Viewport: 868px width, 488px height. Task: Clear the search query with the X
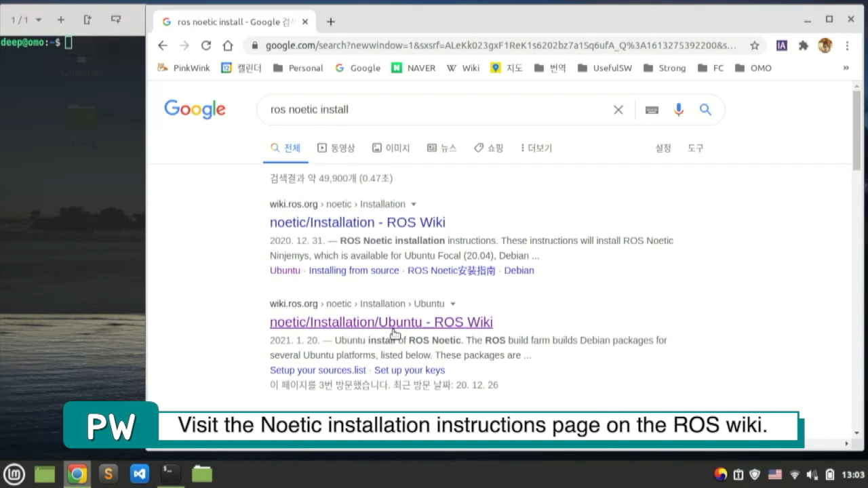tap(618, 110)
